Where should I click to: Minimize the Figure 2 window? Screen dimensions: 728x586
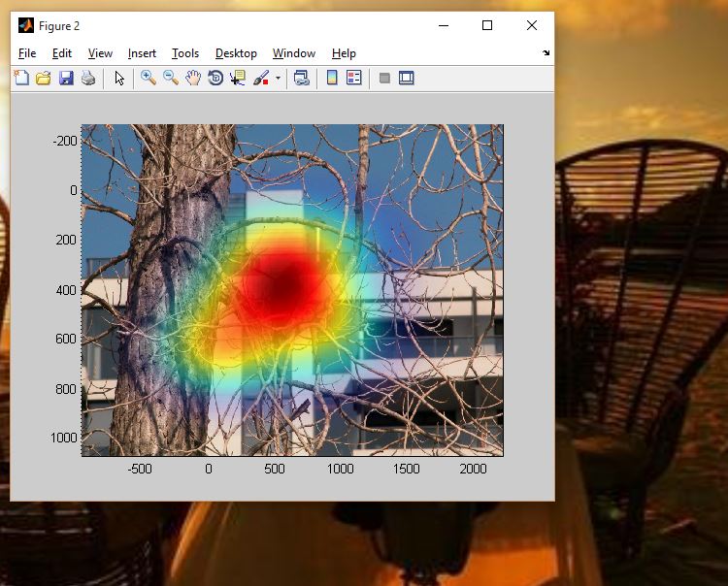[444, 25]
